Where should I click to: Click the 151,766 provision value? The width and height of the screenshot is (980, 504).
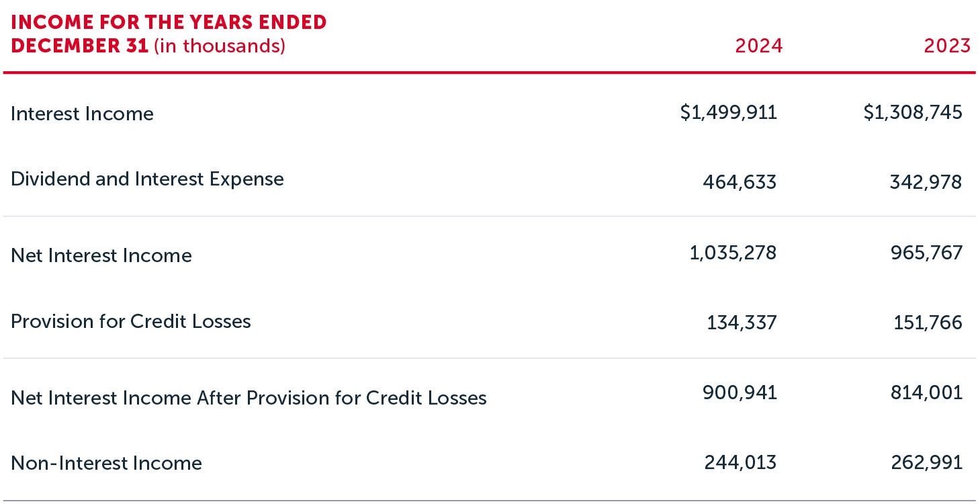pos(928,323)
